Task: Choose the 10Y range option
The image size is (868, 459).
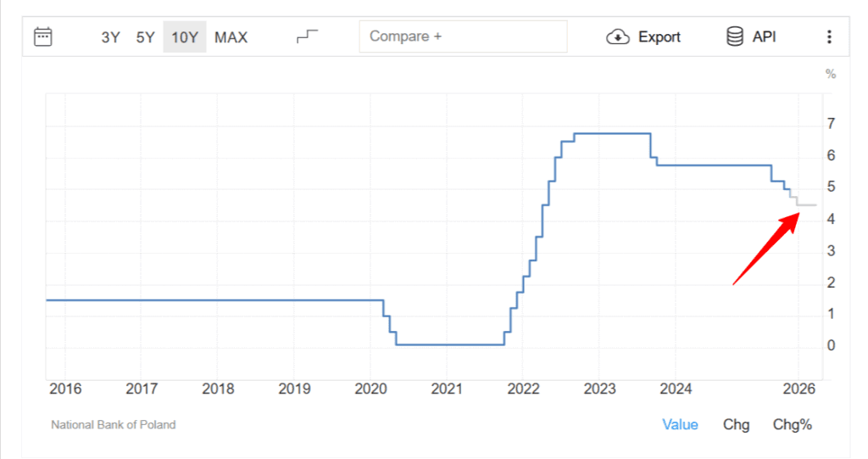Action: click(184, 37)
